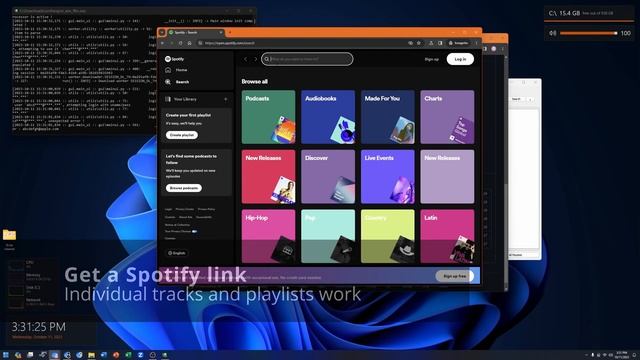
Task: Open the back browser window's three-dot menu
Action: [502, 49]
